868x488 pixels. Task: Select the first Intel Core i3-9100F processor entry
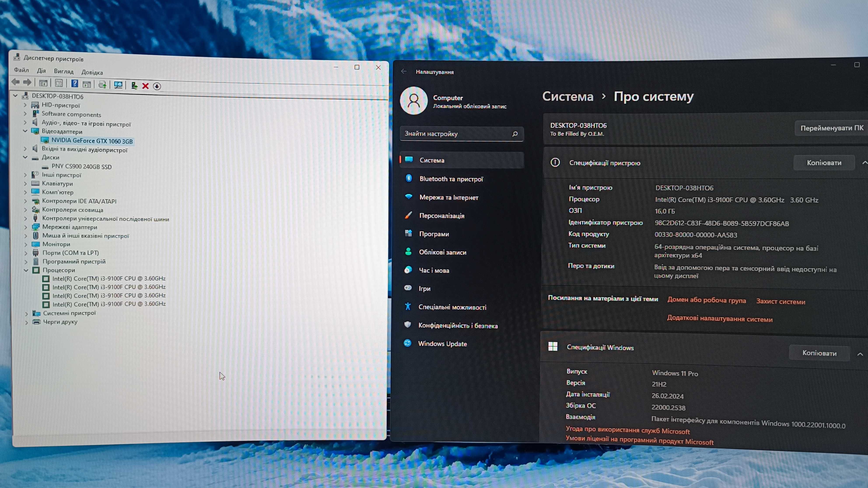109,279
